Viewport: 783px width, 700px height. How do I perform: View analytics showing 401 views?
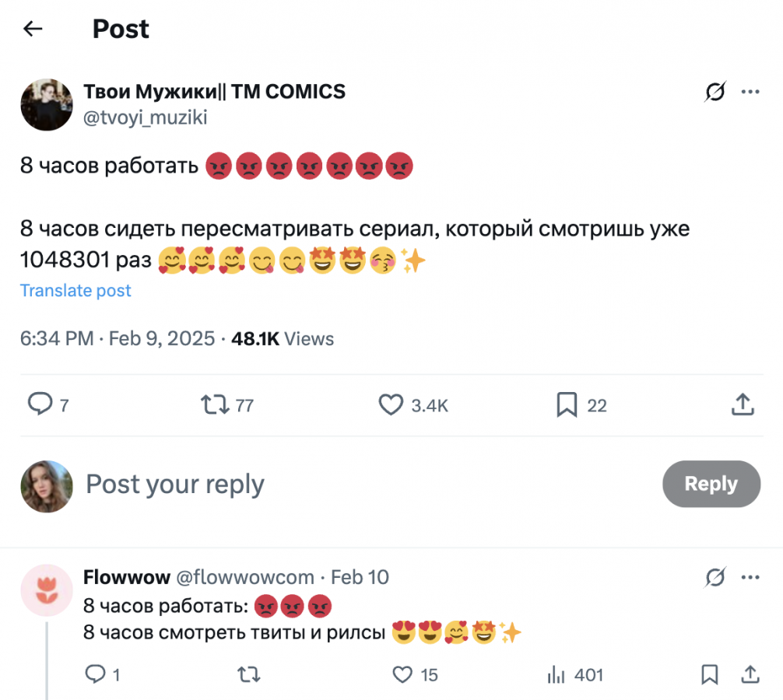click(556, 674)
